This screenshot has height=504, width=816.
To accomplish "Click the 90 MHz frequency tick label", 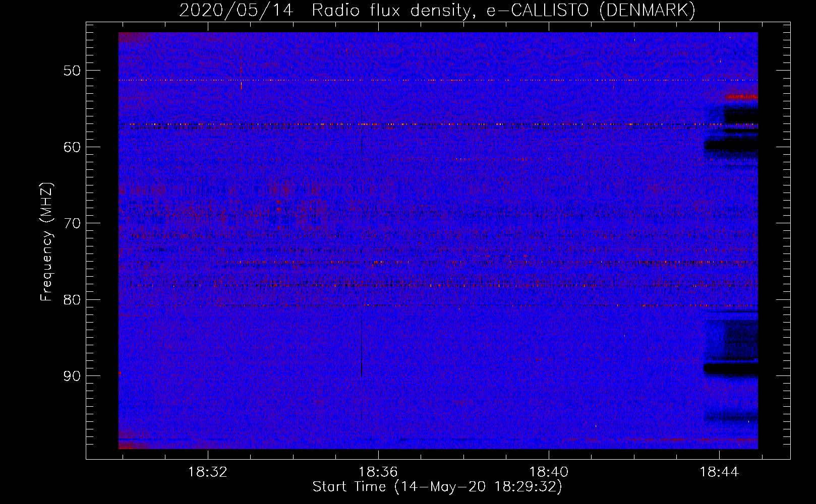I will coord(72,376).
